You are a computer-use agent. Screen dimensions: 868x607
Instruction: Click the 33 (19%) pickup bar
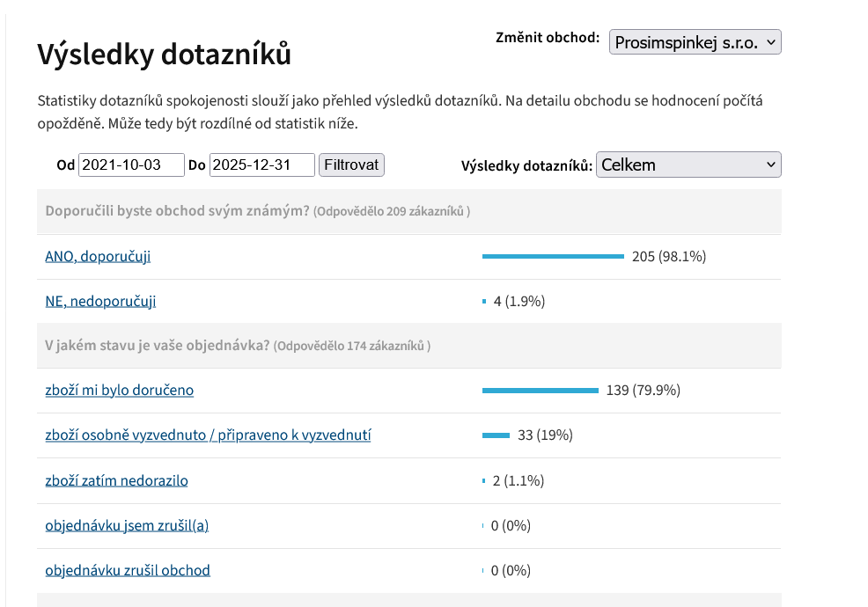click(497, 435)
